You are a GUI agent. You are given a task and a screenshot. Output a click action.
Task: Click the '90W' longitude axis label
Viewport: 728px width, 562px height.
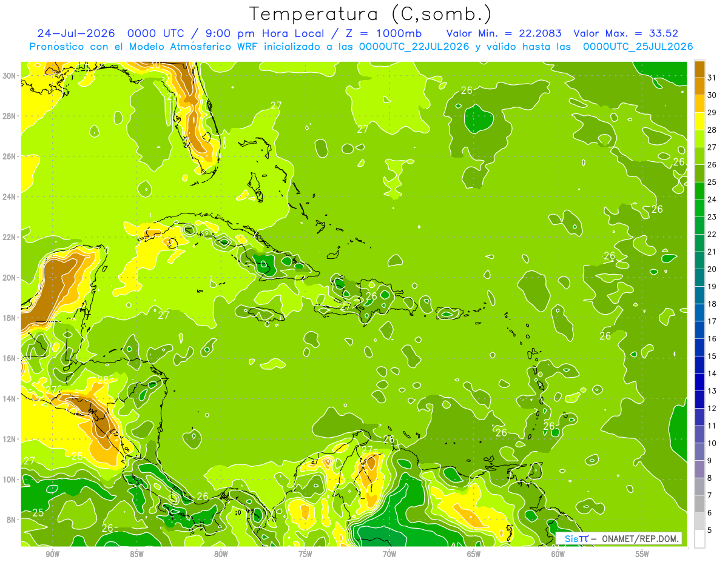pos(52,554)
